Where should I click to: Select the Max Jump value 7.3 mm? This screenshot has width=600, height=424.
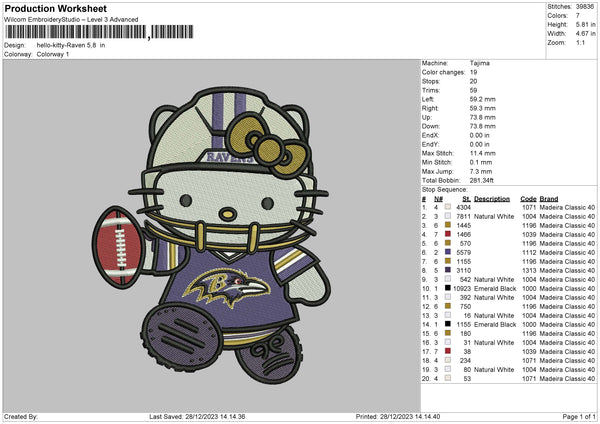481,171
